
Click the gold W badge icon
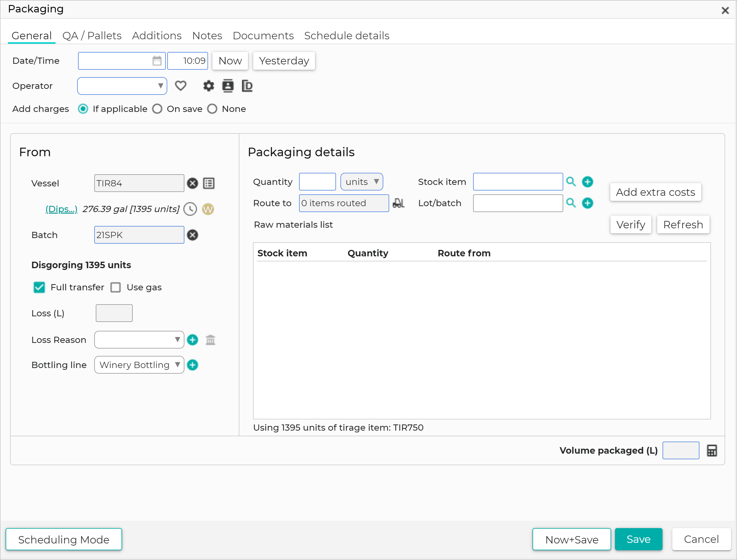pyautogui.click(x=208, y=209)
